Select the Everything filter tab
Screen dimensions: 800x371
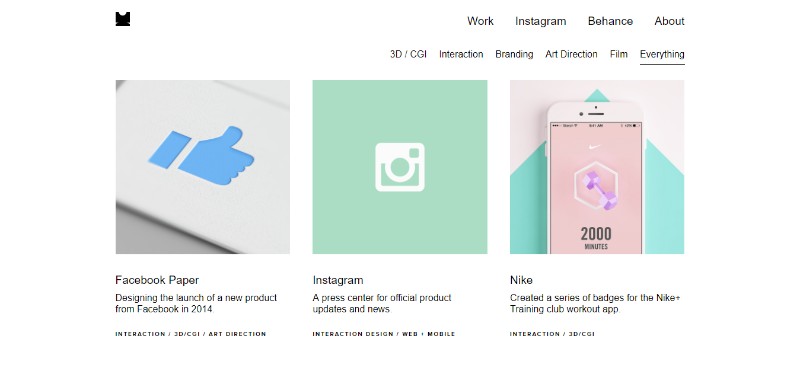(662, 54)
